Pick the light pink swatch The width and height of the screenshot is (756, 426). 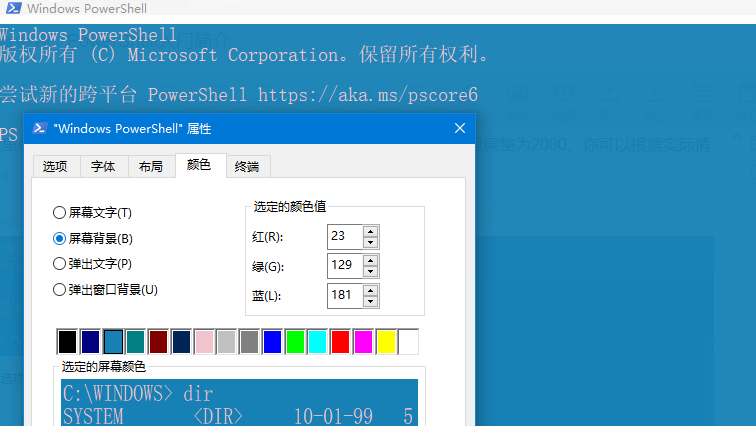204,342
